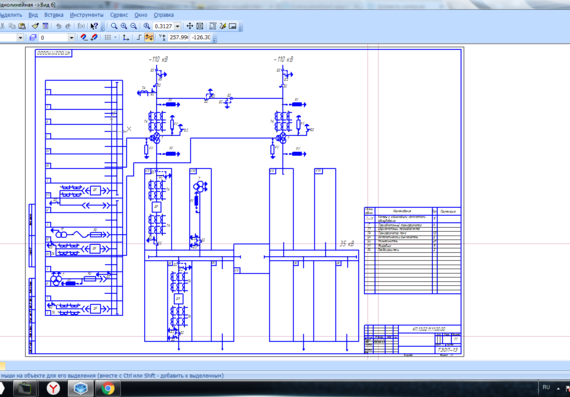Click the Paste clipboard icon
Screen dimensions: 570x397
(x=22, y=26)
